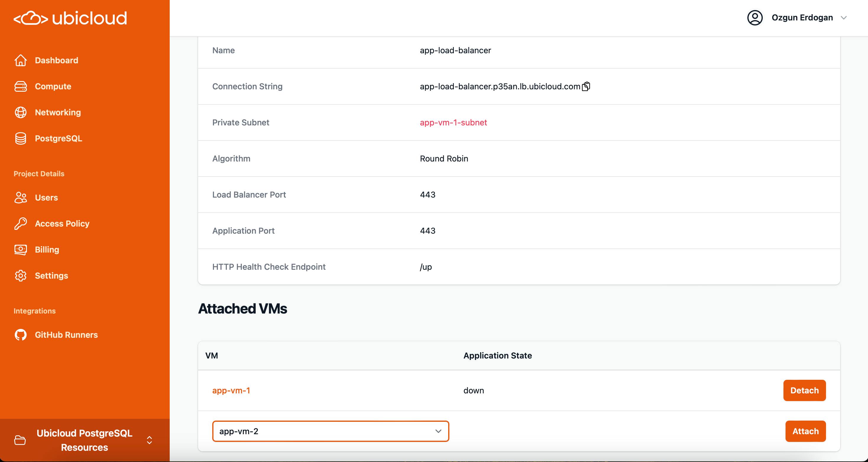Click the project switcher up-down chevron
The width and height of the screenshot is (868, 462).
pos(149,440)
